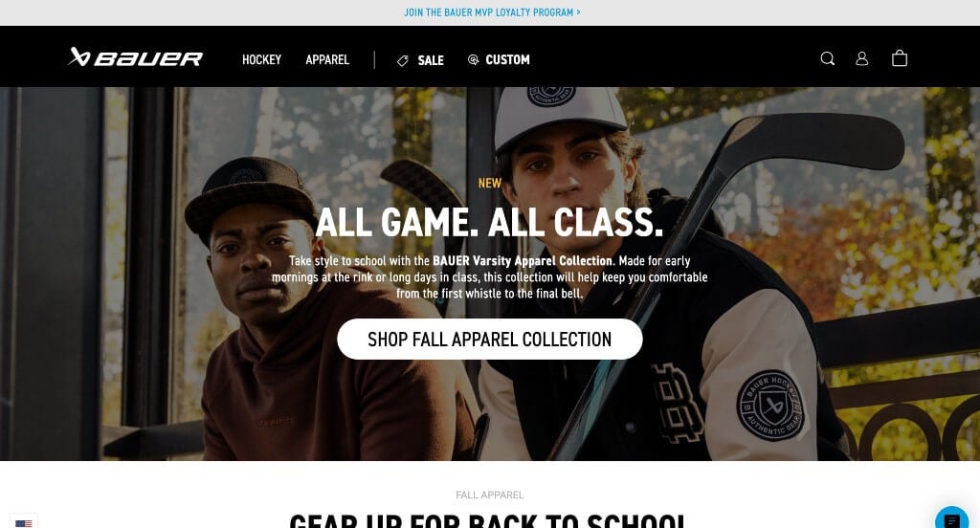Viewport: 980px width, 528px height.
Task: Select the SALE menu text
Action: click(x=431, y=60)
